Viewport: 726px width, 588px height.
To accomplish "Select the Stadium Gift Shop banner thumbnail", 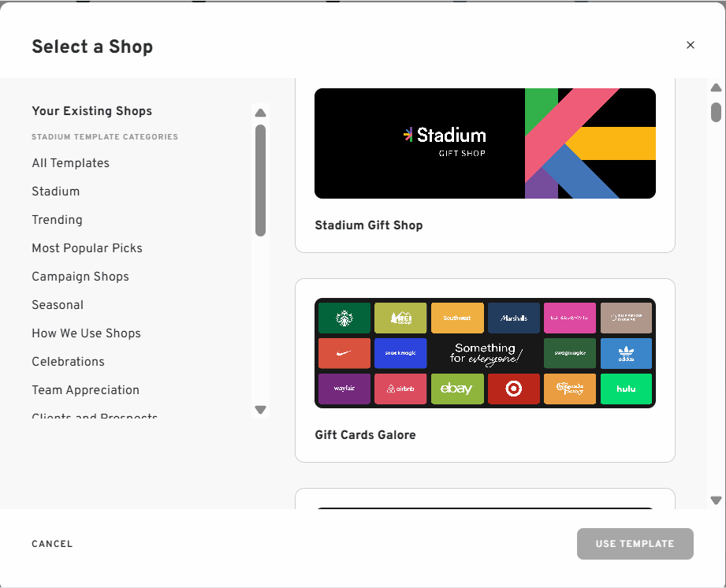I will [485, 143].
